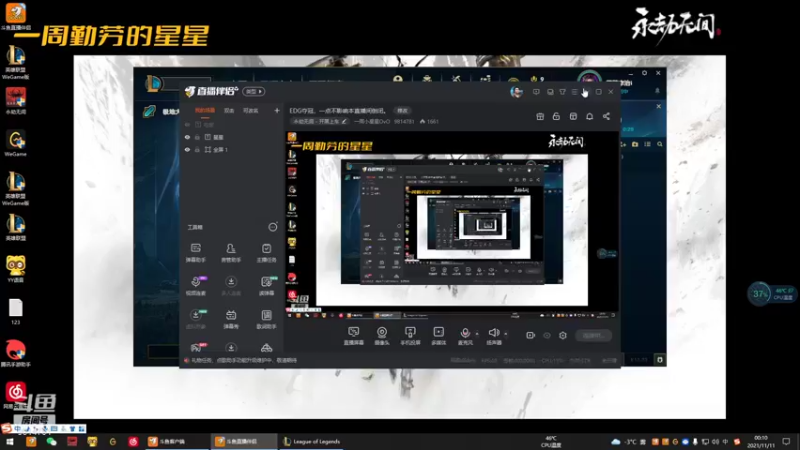Open the 主播任务 tool
Image resolution: width=800 pixels, height=450 pixels.
[266, 253]
